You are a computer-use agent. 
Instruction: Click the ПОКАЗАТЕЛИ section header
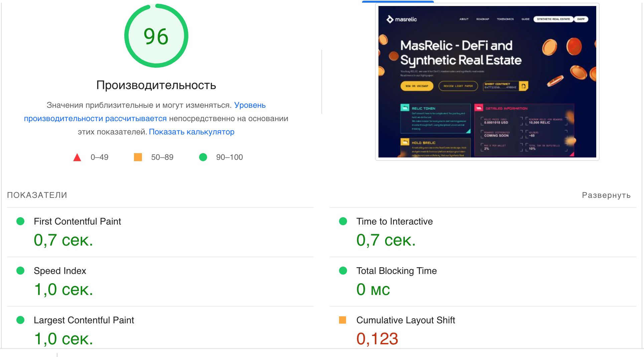pos(37,195)
